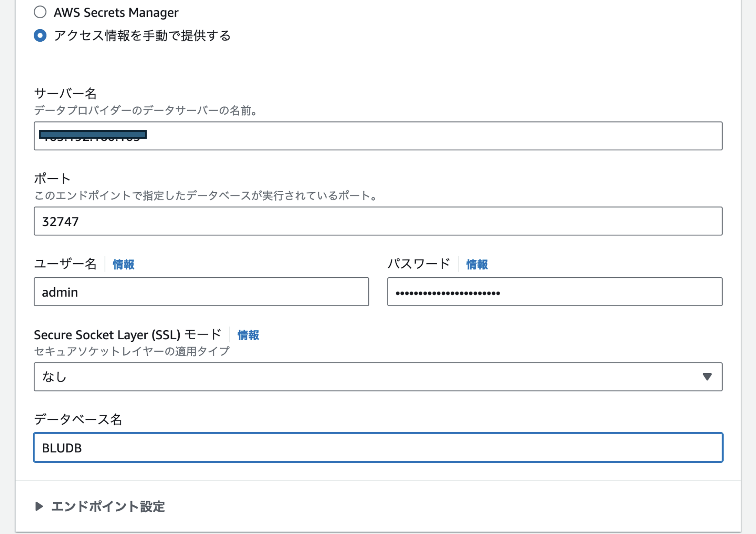Click the パスワード masked input field
The image size is (756, 534).
(554, 292)
